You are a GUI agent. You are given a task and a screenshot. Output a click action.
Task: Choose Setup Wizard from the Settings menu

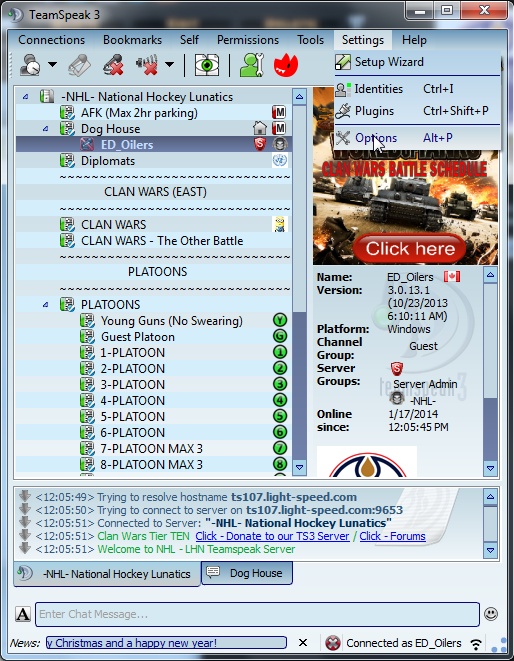(x=417, y=62)
